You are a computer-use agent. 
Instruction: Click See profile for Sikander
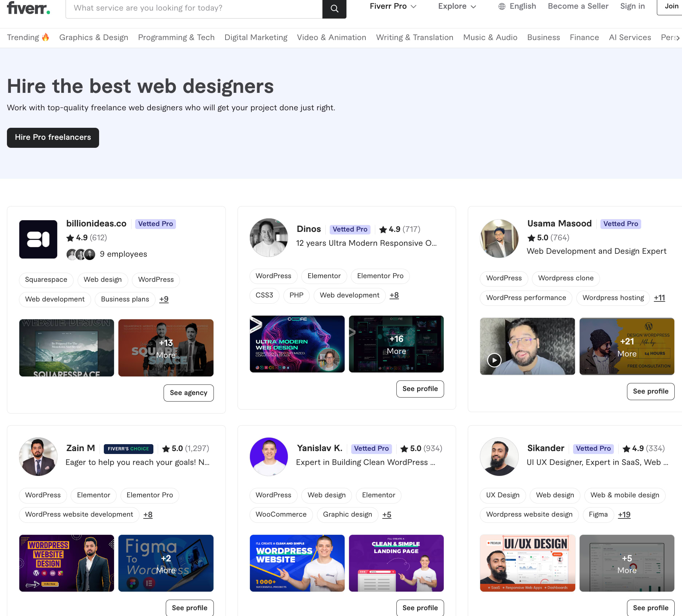pyautogui.click(x=650, y=608)
